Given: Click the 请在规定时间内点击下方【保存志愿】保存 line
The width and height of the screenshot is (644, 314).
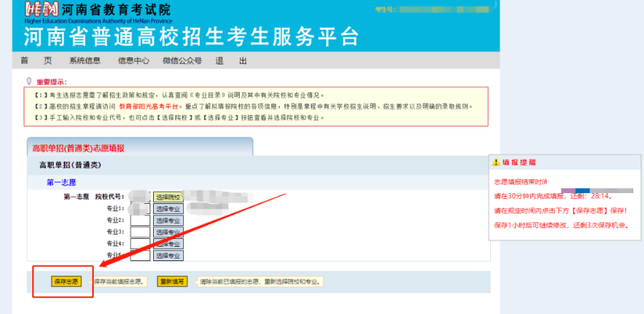Looking at the screenshot, I should [x=560, y=211].
